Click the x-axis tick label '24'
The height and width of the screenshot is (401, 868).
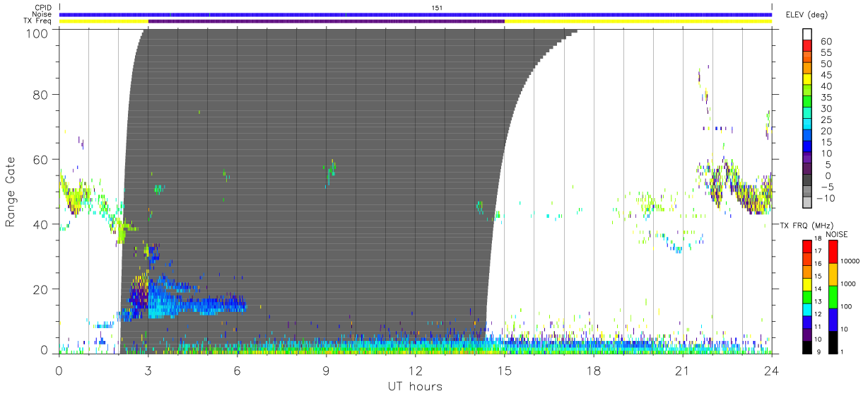coord(771,371)
